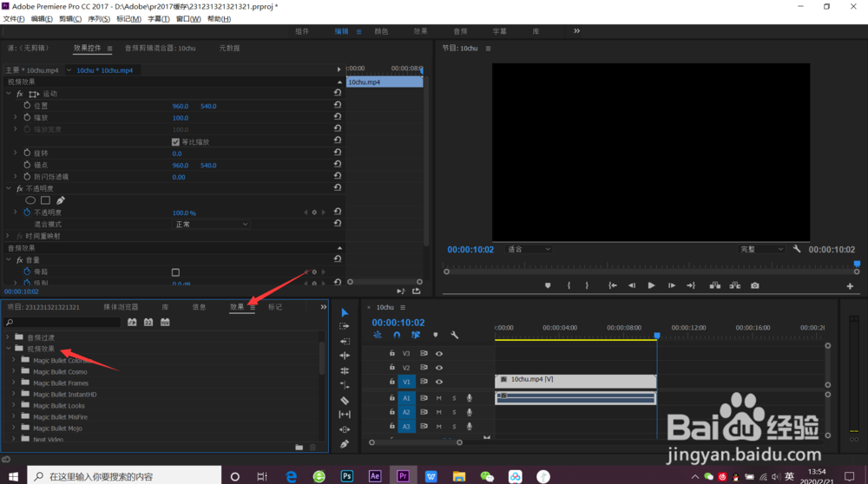The width and height of the screenshot is (868, 484).
Task: Click the Lift button in Program monitor
Action: click(715, 285)
